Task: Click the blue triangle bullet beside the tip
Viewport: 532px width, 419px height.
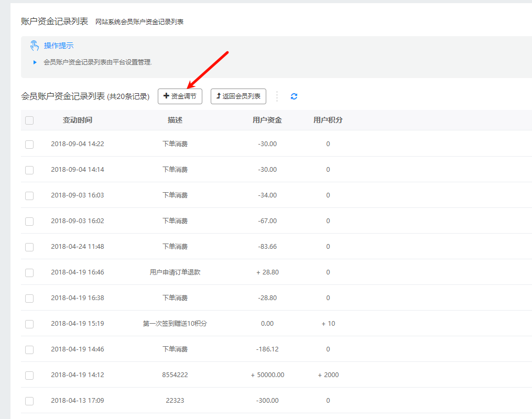Action: (35, 62)
